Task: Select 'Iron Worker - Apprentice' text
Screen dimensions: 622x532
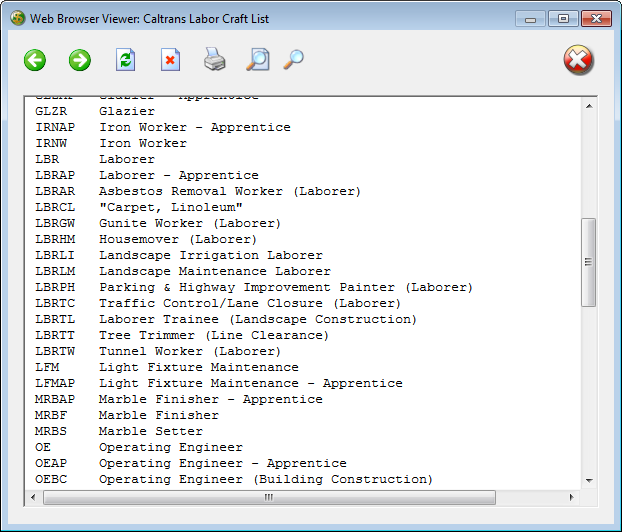Action: [195, 127]
